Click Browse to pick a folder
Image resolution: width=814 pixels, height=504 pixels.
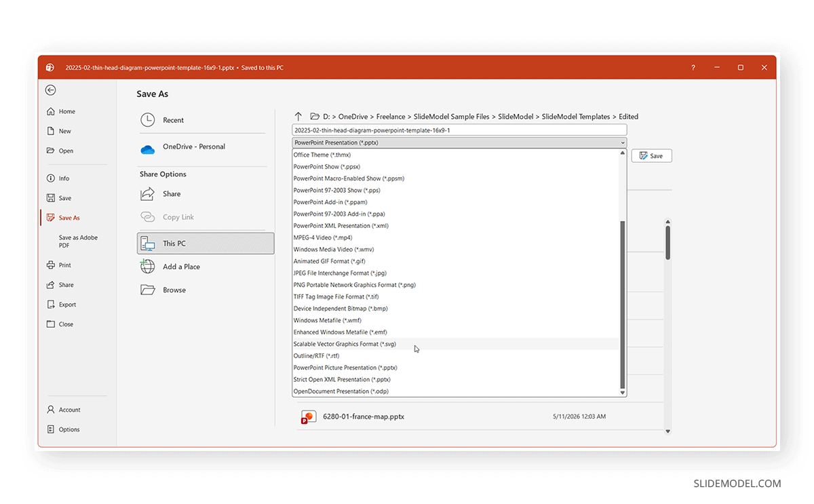(x=174, y=290)
